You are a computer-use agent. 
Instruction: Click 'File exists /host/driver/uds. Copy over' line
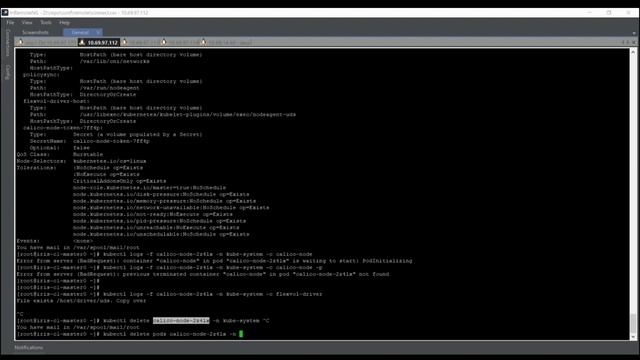tap(81, 301)
